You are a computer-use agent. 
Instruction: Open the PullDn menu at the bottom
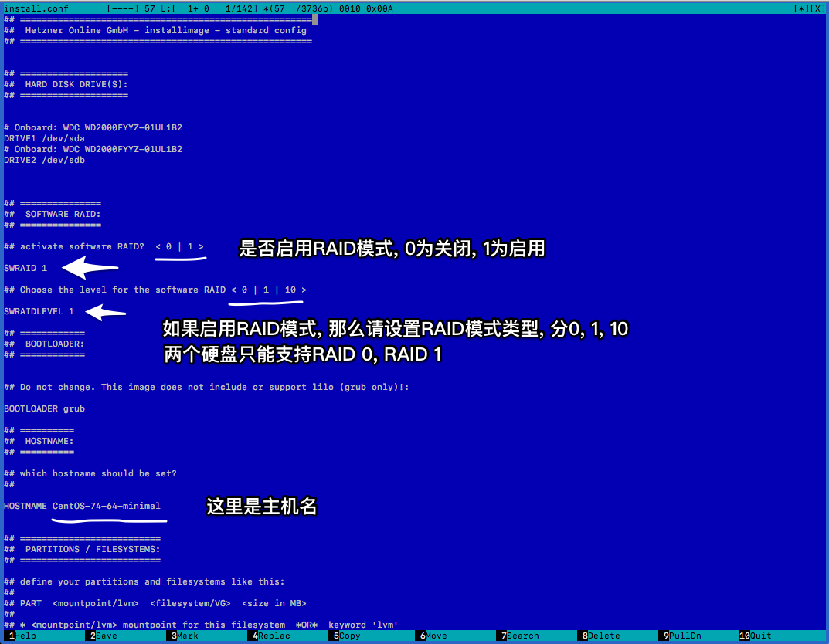coord(685,636)
